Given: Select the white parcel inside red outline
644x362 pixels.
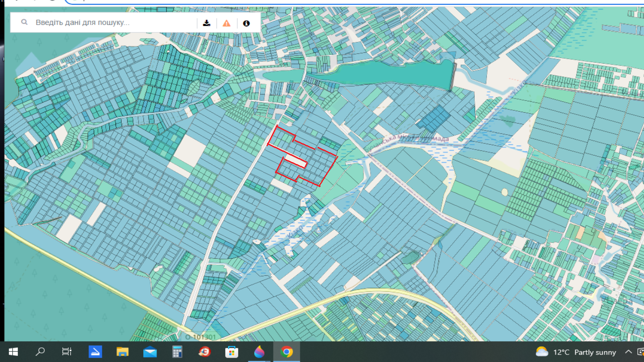Looking at the screenshot, I should tap(296, 161).
